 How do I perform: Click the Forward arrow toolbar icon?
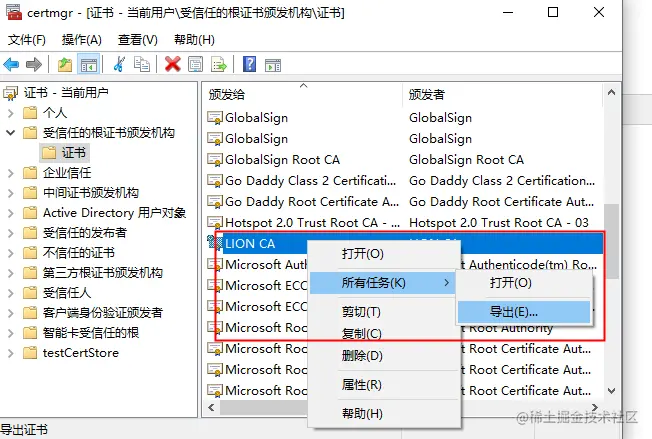[34, 64]
